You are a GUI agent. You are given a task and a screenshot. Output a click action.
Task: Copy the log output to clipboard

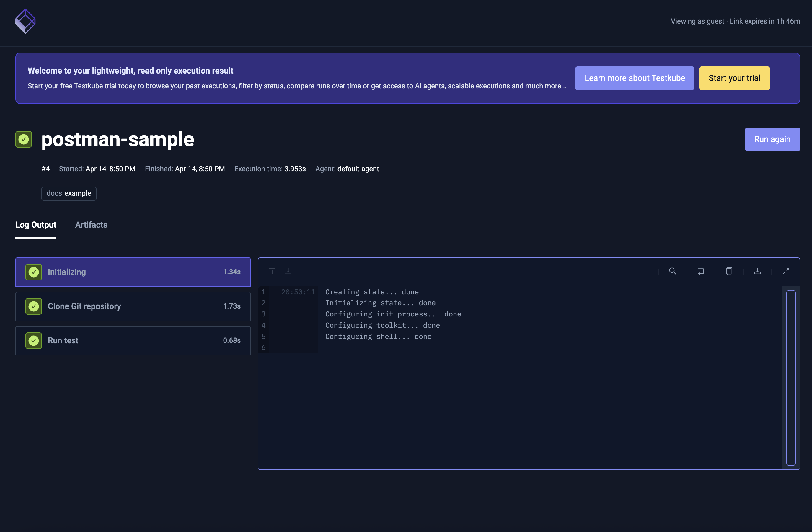729,271
